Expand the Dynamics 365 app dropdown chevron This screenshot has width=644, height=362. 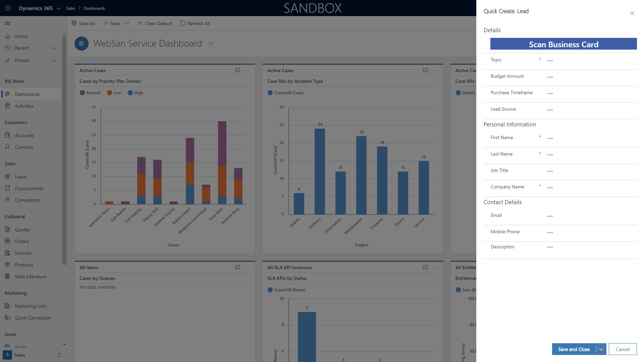tap(59, 8)
